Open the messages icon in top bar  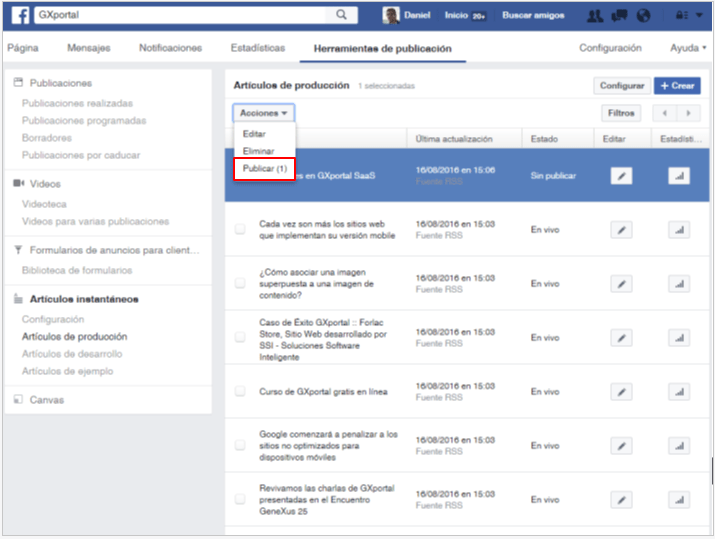coord(620,16)
